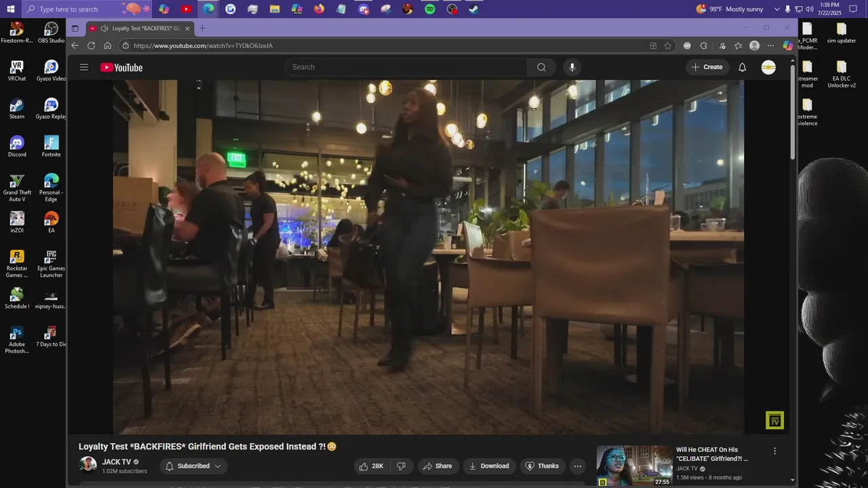
Task: Open File Explorer from the taskbar
Action: point(275,9)
